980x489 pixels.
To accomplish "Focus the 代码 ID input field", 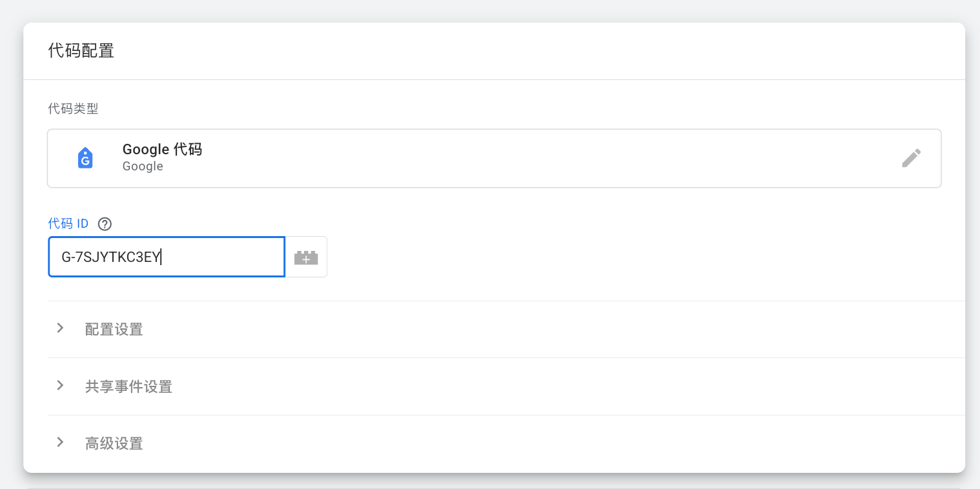I will [x=166, y=257].
